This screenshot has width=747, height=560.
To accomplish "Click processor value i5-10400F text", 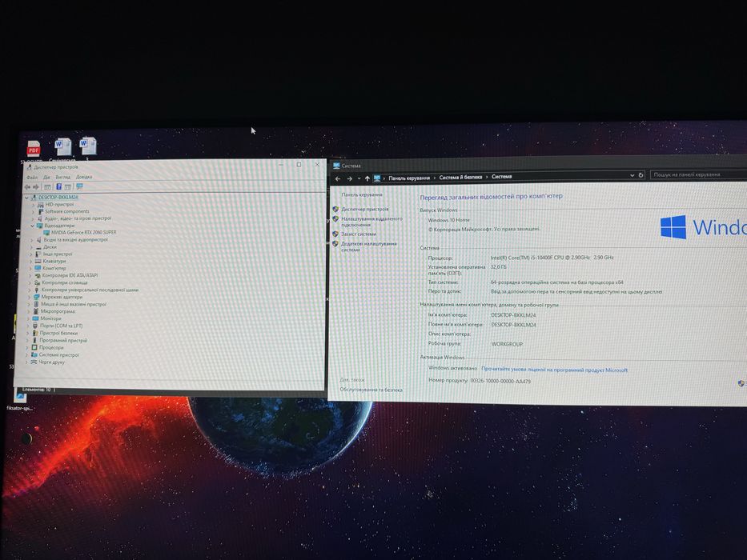I will 552,258.
